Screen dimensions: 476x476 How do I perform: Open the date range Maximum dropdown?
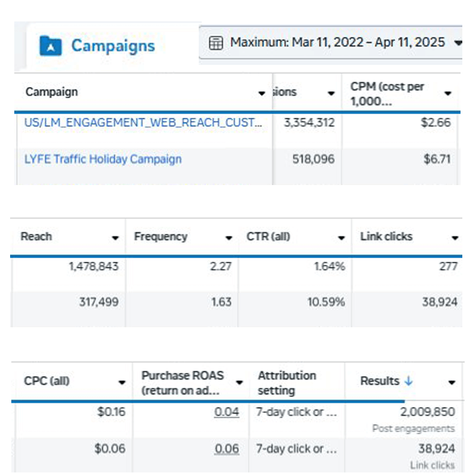tap(457, 43)
